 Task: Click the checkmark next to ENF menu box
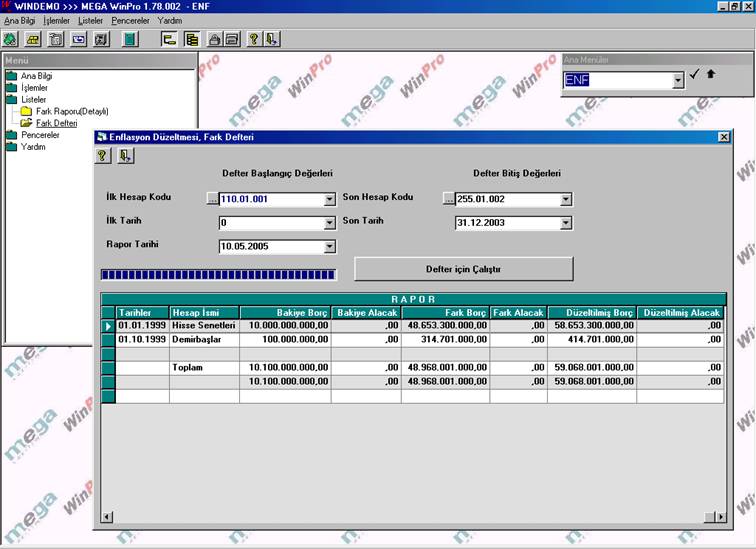click(695, 75)
